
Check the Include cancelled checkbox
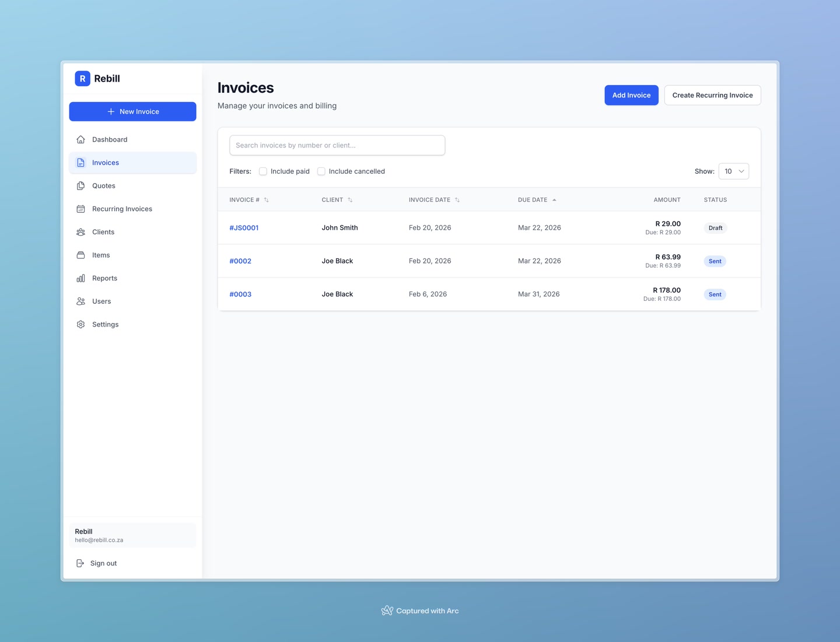click(321, 171)
